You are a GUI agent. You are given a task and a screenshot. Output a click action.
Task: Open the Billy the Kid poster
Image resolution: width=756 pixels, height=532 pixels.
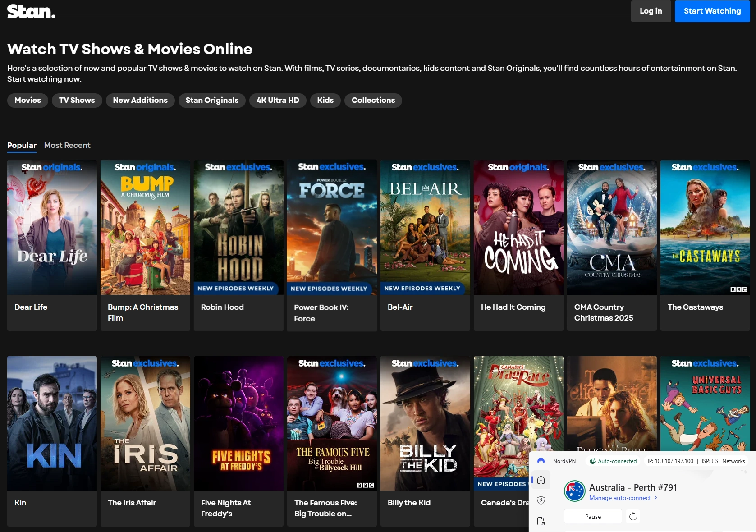pyautogui.click(x=425, y=423)
